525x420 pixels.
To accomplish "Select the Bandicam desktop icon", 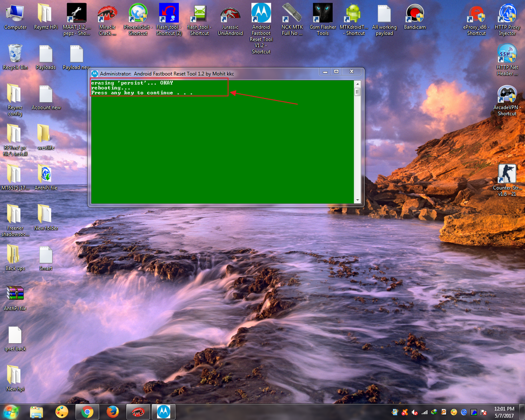I will [x=415, y=13].
